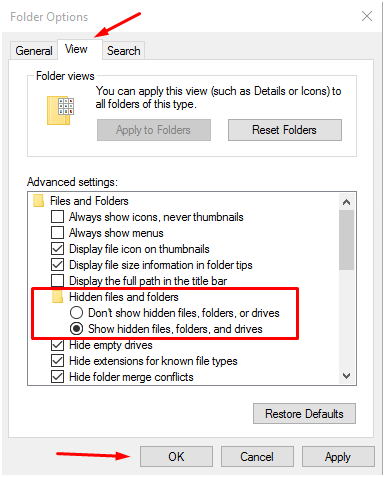Image resolution: width=385 pixels, height=477 pixels.
Task: Check Display the full path in title bar
Action: pos(57,281)
